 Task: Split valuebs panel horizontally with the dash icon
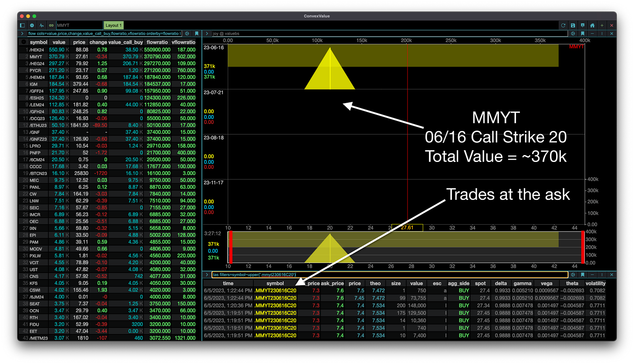593,33
